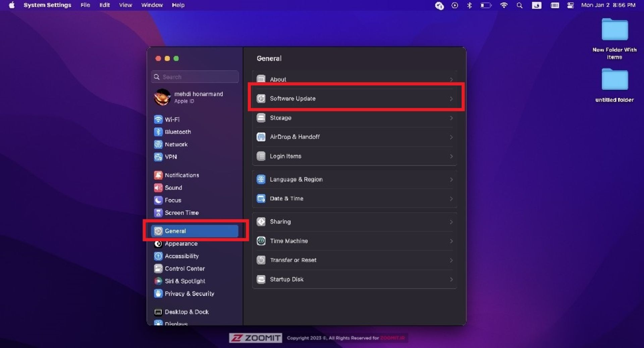Screen dimensions: 644x348
Task: Expand Login Items chevron
Action: click(x=451, y=156)
